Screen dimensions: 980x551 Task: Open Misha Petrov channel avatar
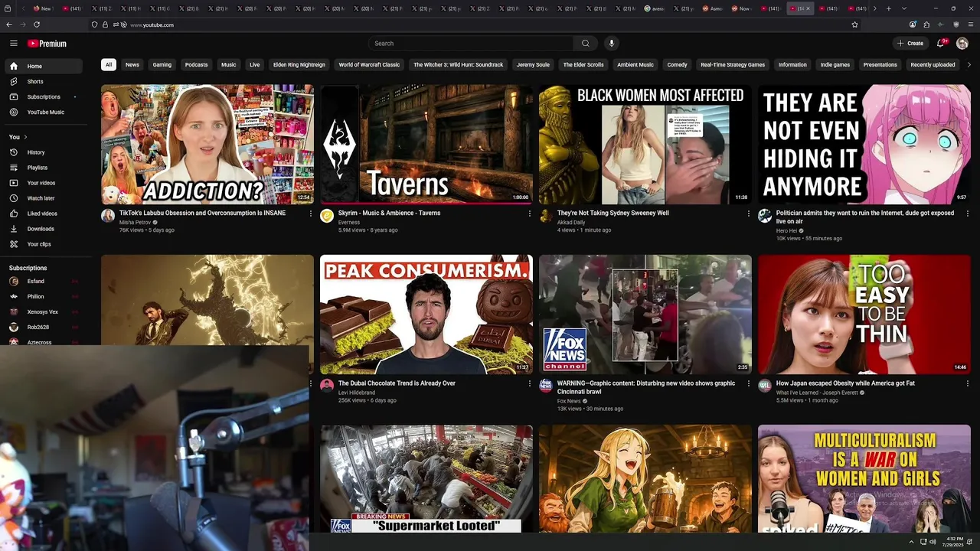pyautogui.click(x=108, y=216)
